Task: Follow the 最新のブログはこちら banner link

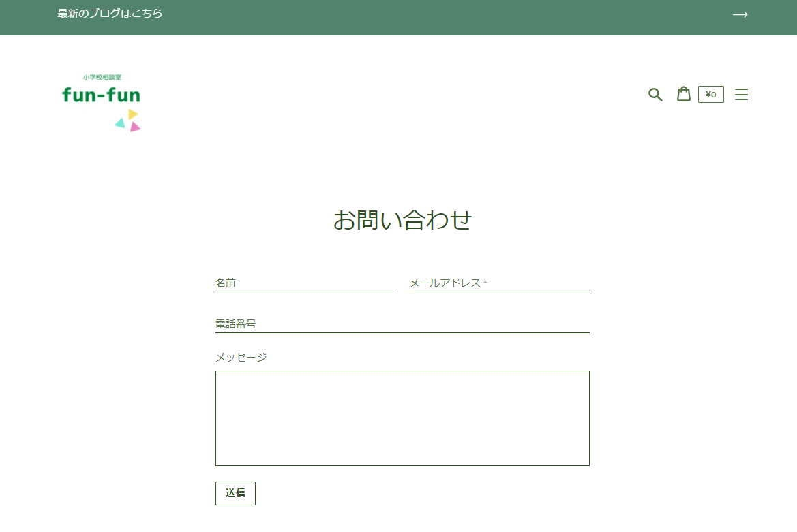Action: pyautogui.click(x=110, y=14)
